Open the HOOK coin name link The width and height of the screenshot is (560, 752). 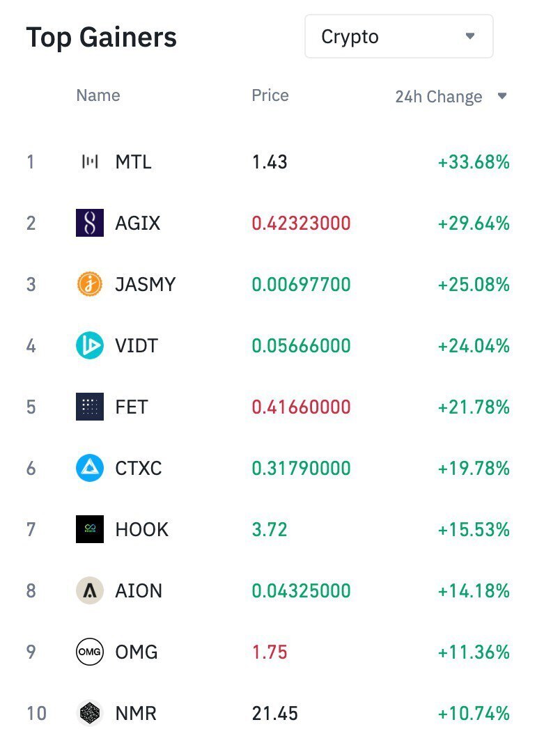pyautogui.click(x=141, y=530)
